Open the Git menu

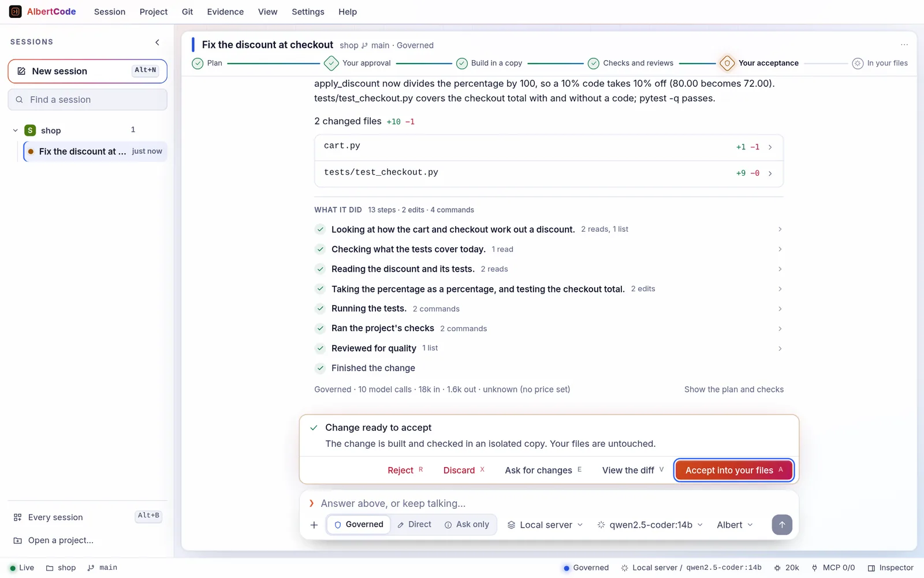pos(187,12)
